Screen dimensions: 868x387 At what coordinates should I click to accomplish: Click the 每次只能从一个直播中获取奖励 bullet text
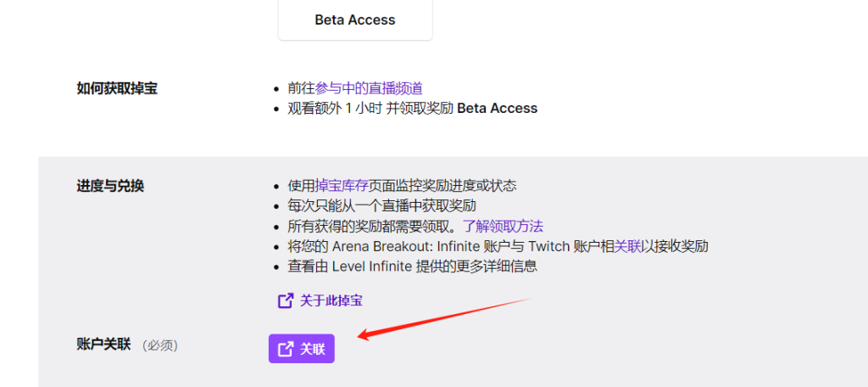(x=382, y=205)
